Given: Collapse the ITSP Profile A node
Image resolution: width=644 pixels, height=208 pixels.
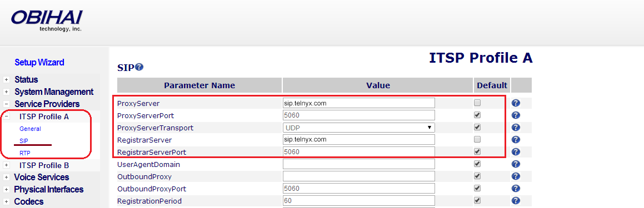Looking at the screenshot, I should [x=6, y=116].
